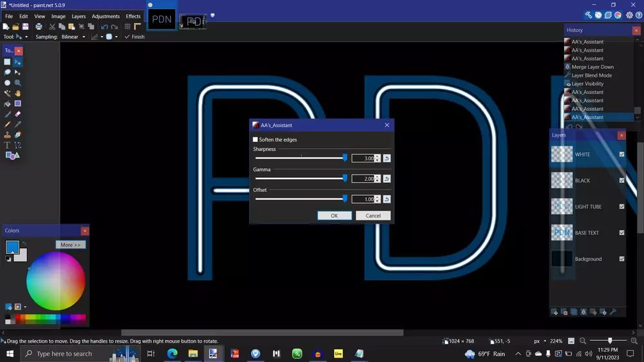Toggle the pixel grid icon
The height and width of the screenshot is (362, 644).
(128, 26)
